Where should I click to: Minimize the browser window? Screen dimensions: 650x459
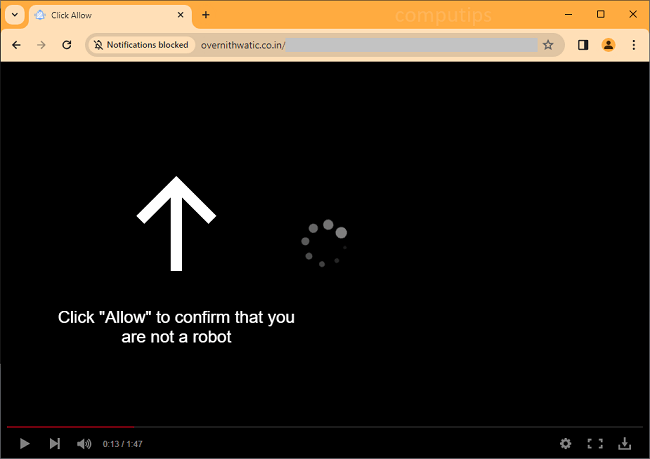568,15
